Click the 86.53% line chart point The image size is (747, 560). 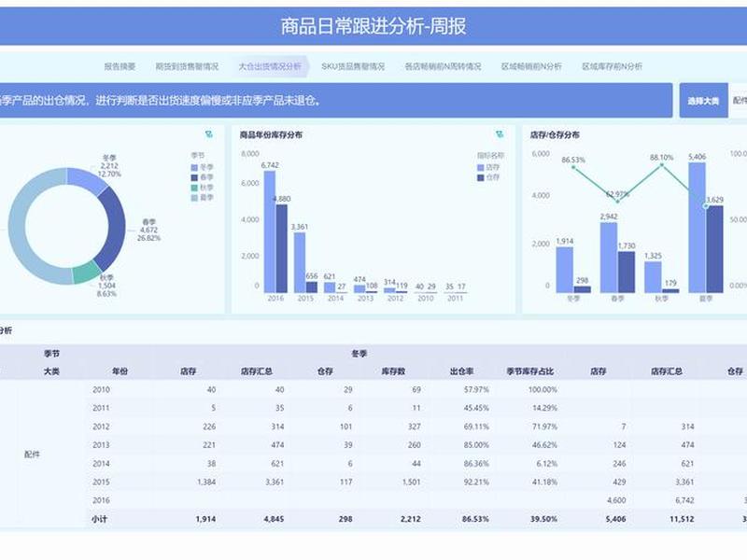[573, 167]
